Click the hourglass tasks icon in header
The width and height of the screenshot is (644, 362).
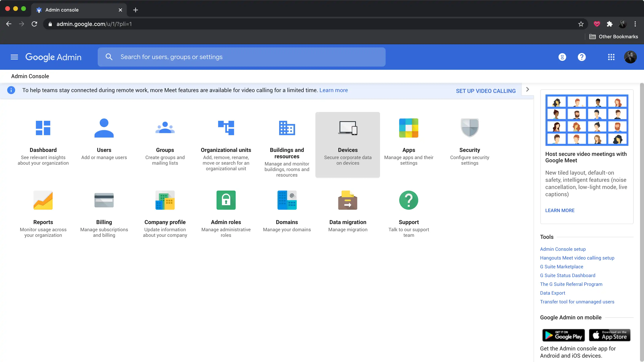point(562,57)
